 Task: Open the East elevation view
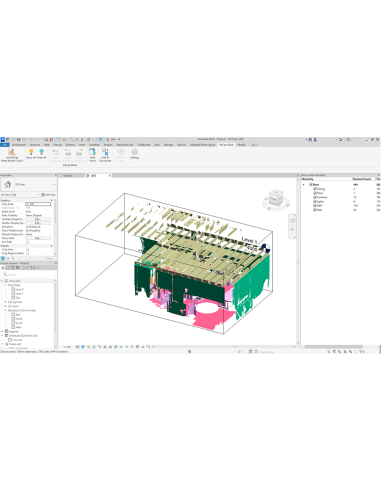click(18, 315)
